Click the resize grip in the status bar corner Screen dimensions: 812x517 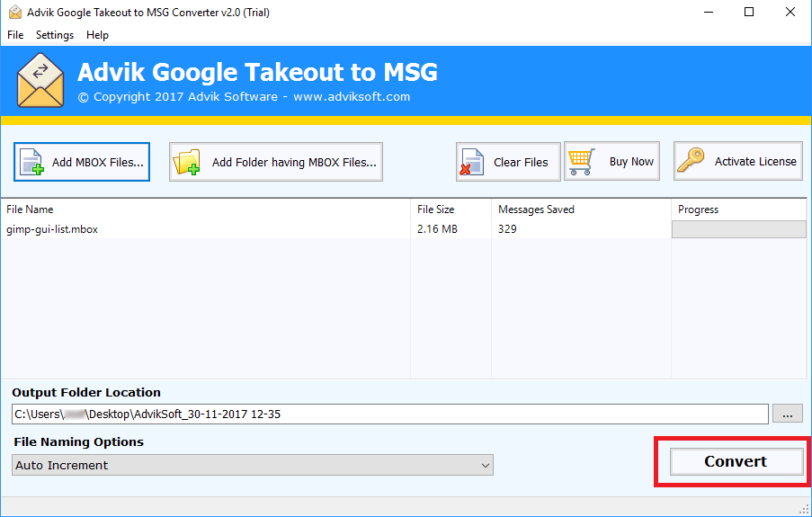[x=804, y=508]
